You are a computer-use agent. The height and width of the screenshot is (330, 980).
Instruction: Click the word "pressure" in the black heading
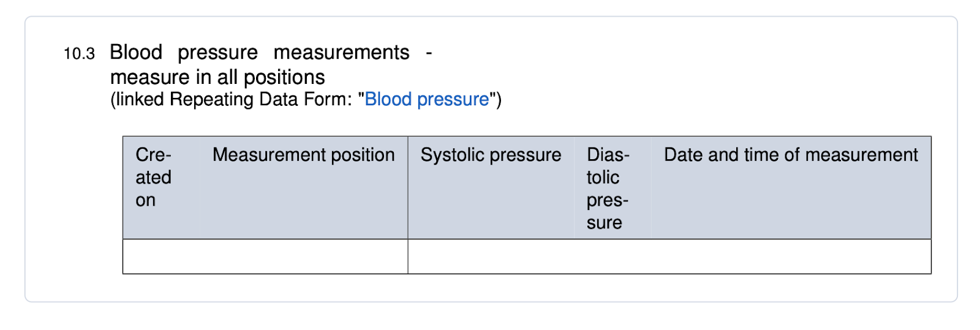tap(217, 53)
